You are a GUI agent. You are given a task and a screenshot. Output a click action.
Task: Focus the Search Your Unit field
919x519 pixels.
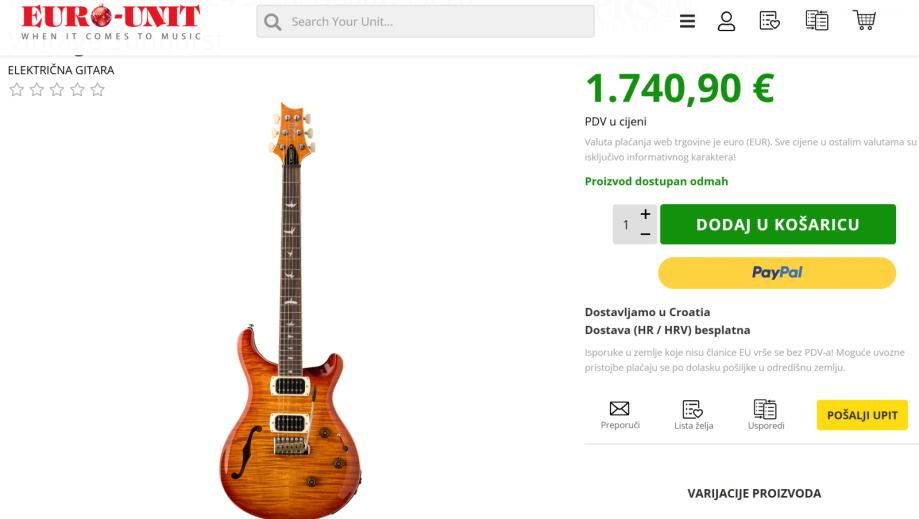tap(435, 22)
